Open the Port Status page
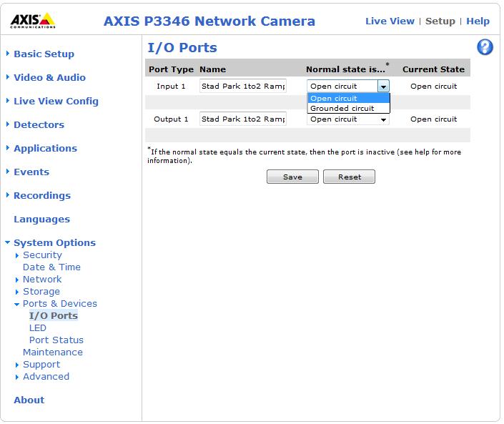Screen dimensions: 504x424 (56, 340)
